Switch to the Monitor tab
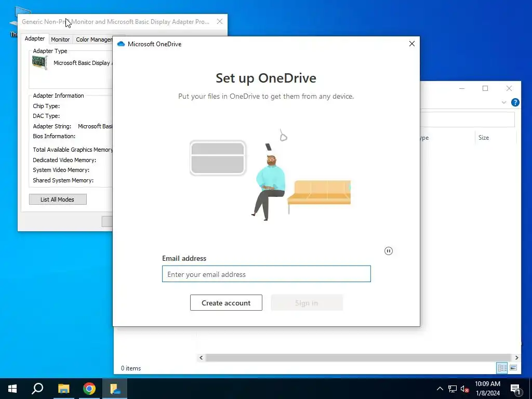The height and width of the screenshot is (399, 532). 60,39
